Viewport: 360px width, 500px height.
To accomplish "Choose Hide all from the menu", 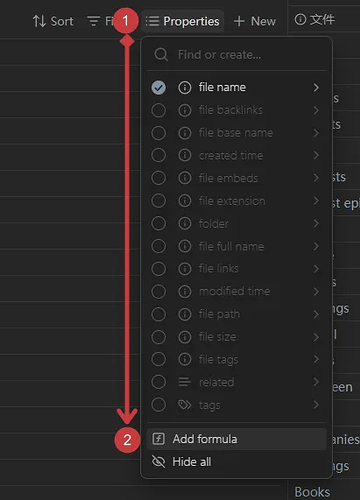I will tap(236, 462).
